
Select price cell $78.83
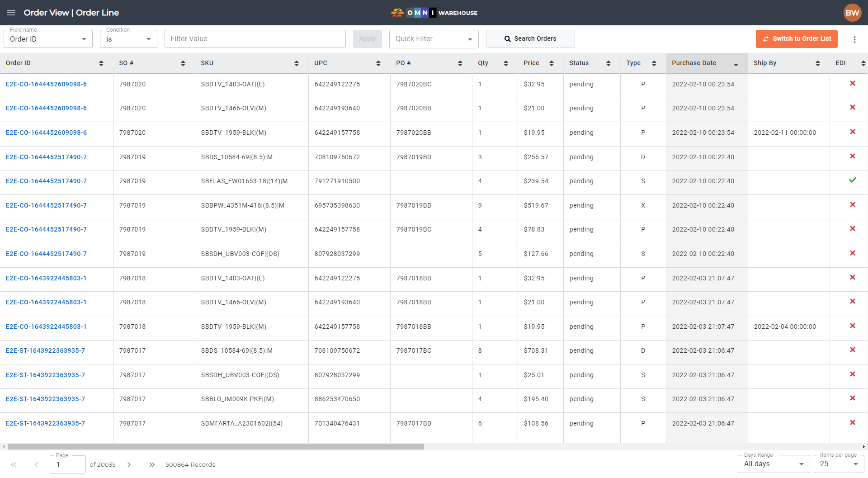coord(534,229)
